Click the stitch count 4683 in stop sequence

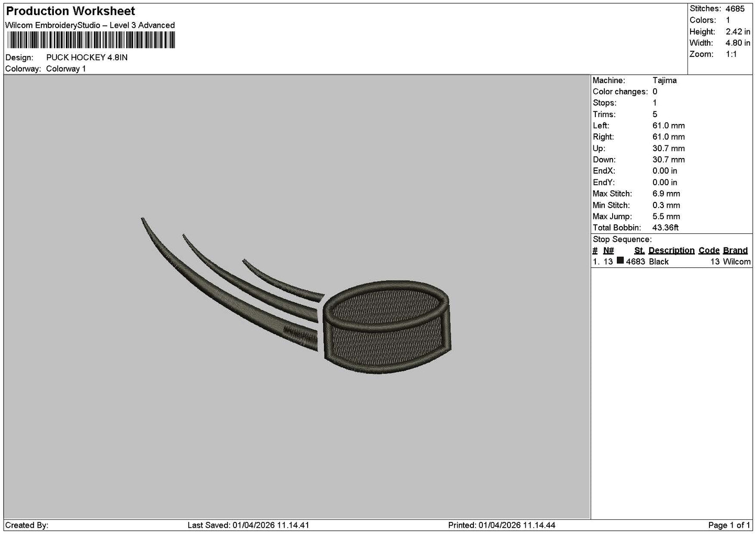pyautogui.click(x=635, y=262)
